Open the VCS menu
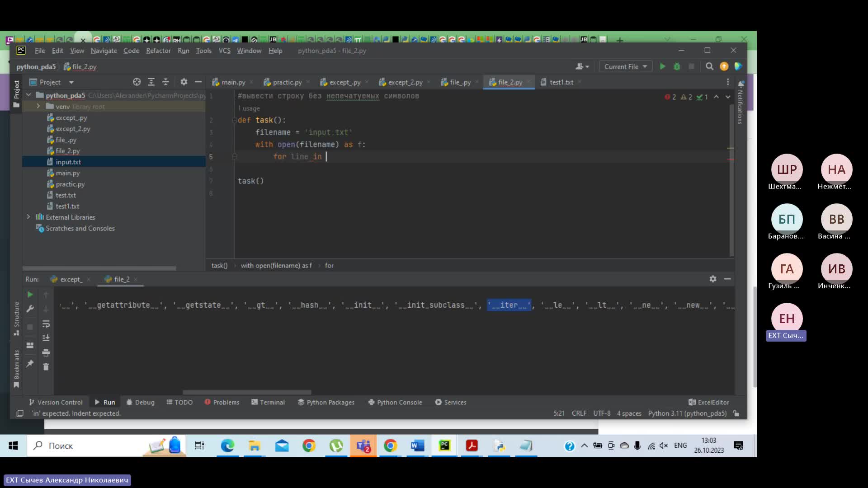Viewport: 868px width, 488px height. (225, 51)
